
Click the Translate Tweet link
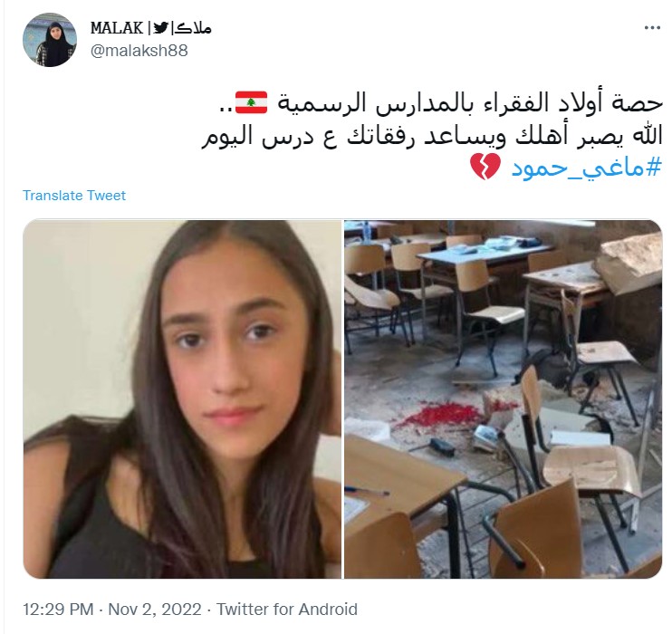[74, 196]
